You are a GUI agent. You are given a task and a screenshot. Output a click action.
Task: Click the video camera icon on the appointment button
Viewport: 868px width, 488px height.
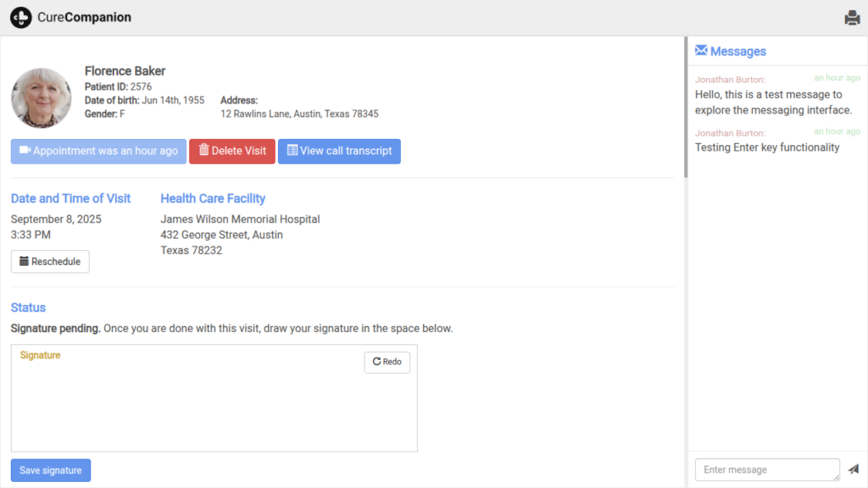pyautogui.click(x=25, y=151)
